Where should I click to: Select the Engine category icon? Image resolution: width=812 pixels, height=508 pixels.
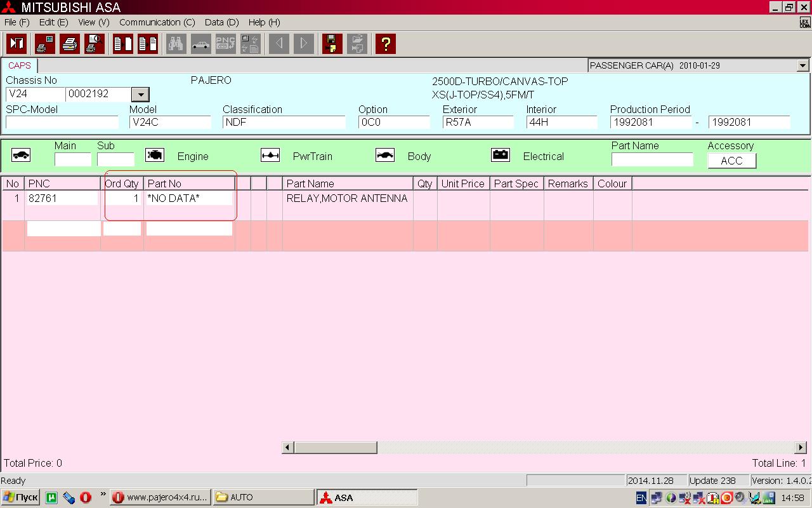tap(155, 156)
